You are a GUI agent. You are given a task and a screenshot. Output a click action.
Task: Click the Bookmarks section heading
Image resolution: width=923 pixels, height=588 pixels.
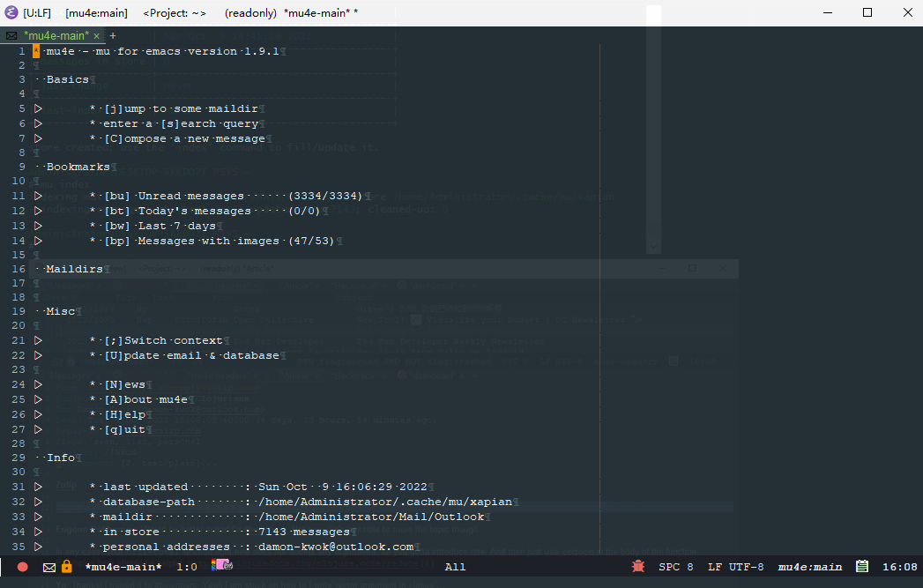78,167
